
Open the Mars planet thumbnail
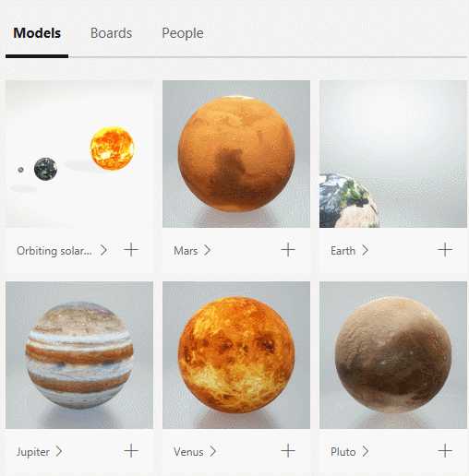(236, 154)
